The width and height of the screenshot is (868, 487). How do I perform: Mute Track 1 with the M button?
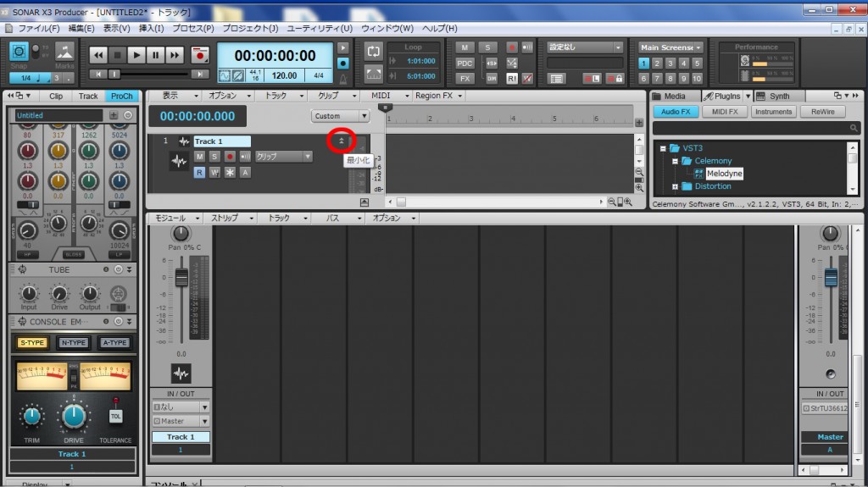[x=200, y=157]
